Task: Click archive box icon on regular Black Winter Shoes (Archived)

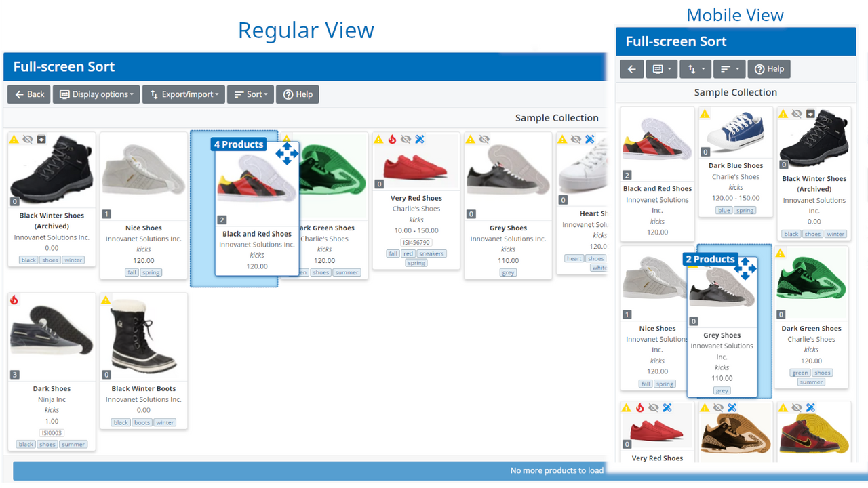Action: click(41, 139)
